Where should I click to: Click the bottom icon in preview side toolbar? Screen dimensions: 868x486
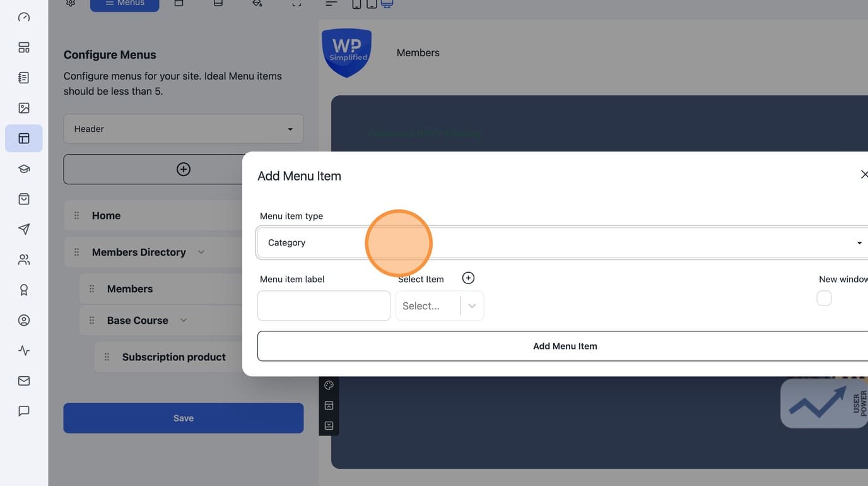click(329, 425)
